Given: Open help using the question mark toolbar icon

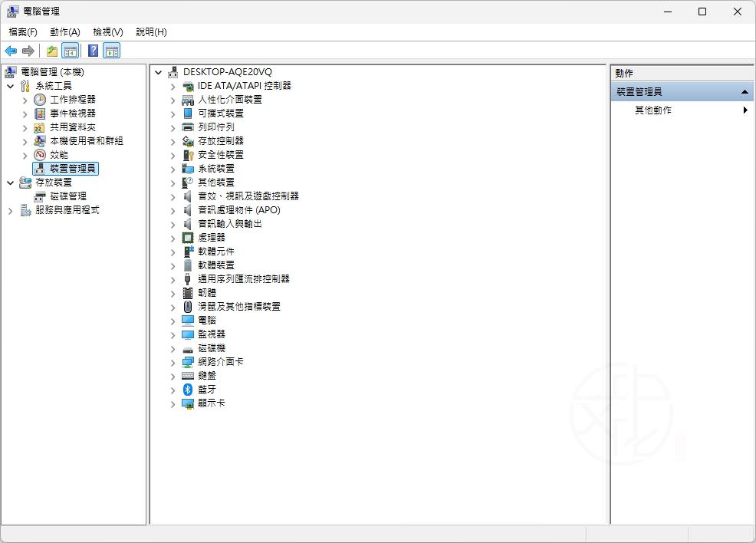Looking at the screenshot, I should tap(94, 51).
